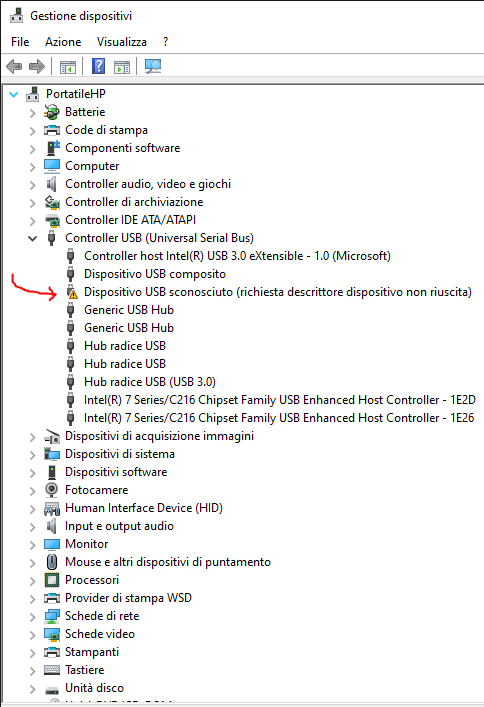Collapse the Controller USB category
This screenshot has width=484, height=707.
click(x=32, y=238)
